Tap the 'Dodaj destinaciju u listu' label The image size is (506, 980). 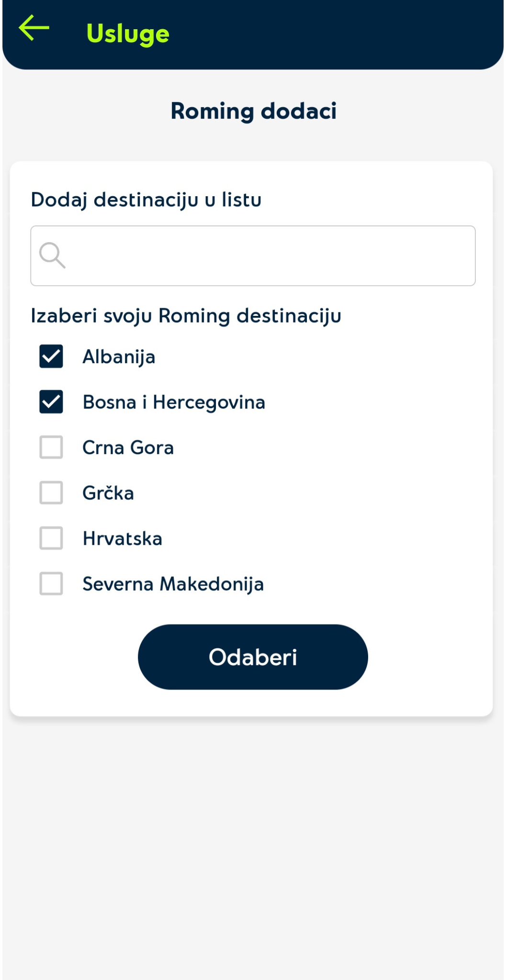146,200
